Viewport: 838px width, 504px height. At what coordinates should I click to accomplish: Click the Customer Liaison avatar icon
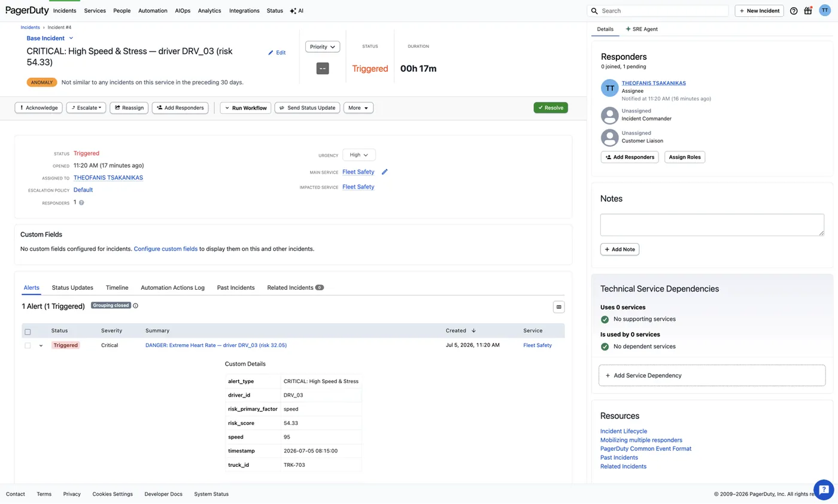[x=609, y=137]
